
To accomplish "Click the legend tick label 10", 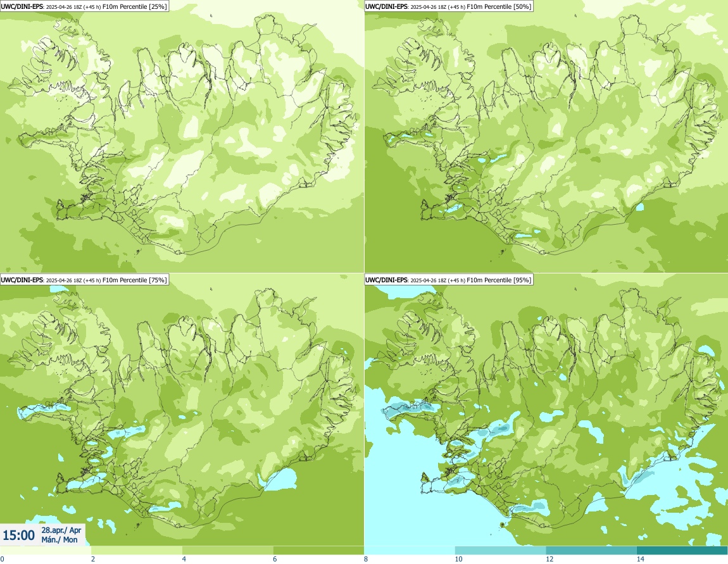I will pos(458,559).
